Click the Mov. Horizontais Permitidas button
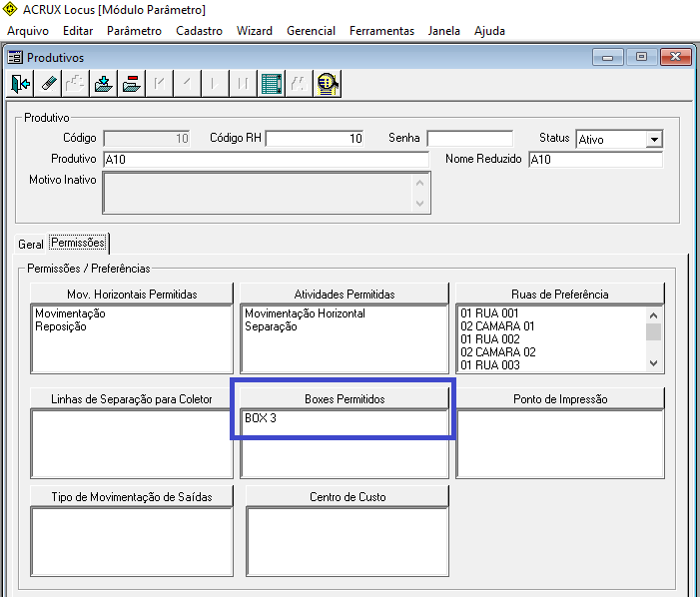 132,294
